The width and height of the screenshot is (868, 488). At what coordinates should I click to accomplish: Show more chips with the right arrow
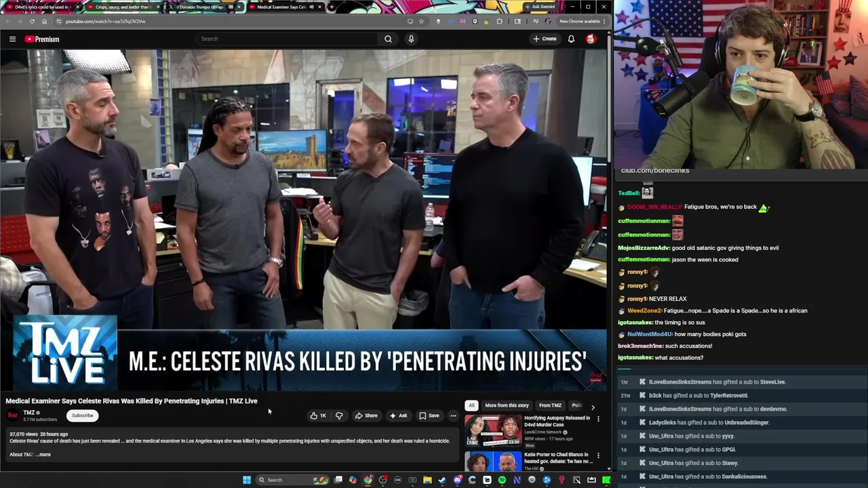(x=593, y=407)
